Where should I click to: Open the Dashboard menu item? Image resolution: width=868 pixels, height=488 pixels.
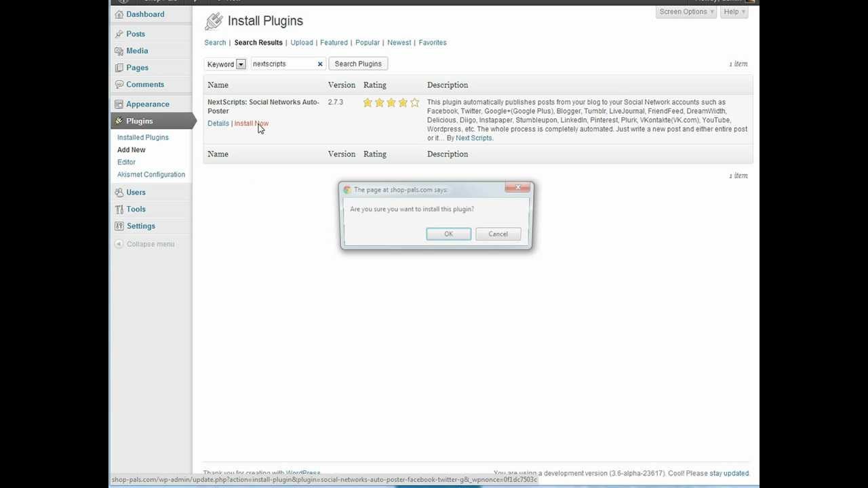point(145,14)
